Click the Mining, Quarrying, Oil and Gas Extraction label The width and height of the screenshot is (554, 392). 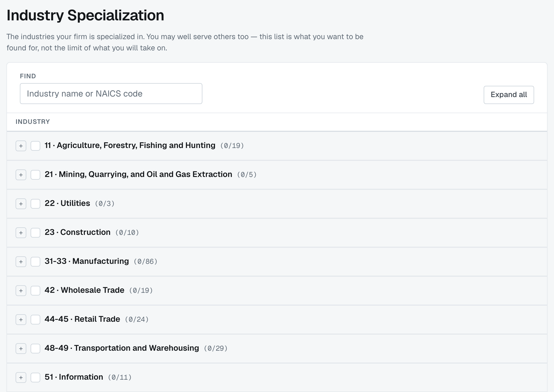pos(138,174)
